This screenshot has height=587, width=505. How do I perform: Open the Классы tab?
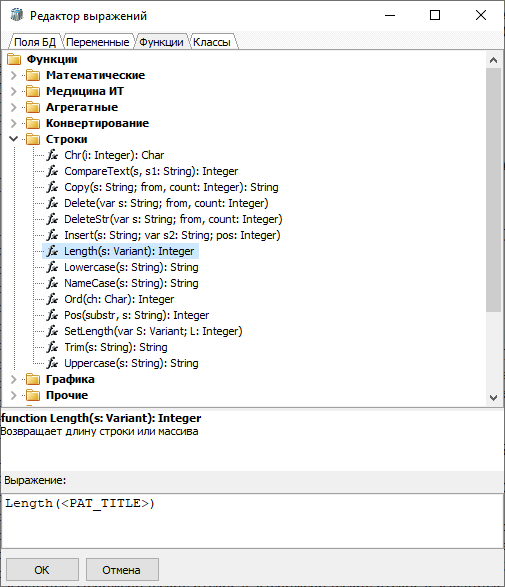212,42
